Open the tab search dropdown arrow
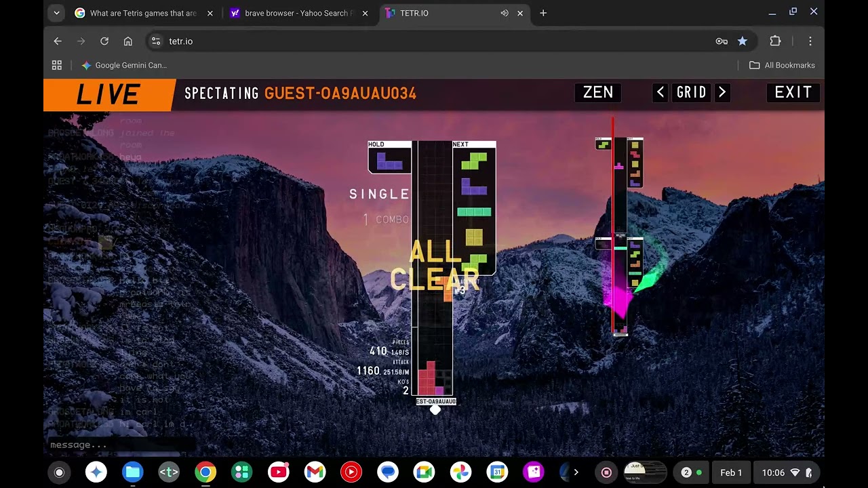Viewport: 868px width, 488px height. tap(57, 13)
